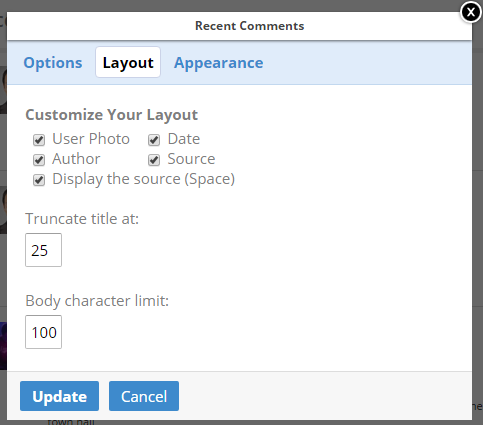Click the 'User Photo' label text
The width and height of the screenshot is (483, 425).
coord(91,139)
